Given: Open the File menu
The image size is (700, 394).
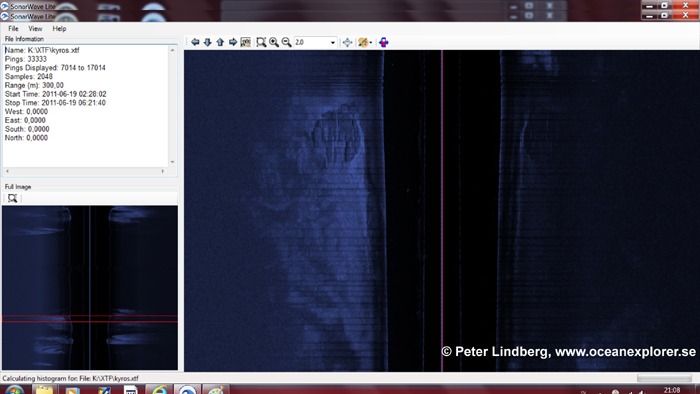Looking at the screenshot, I should coord(13,29).
